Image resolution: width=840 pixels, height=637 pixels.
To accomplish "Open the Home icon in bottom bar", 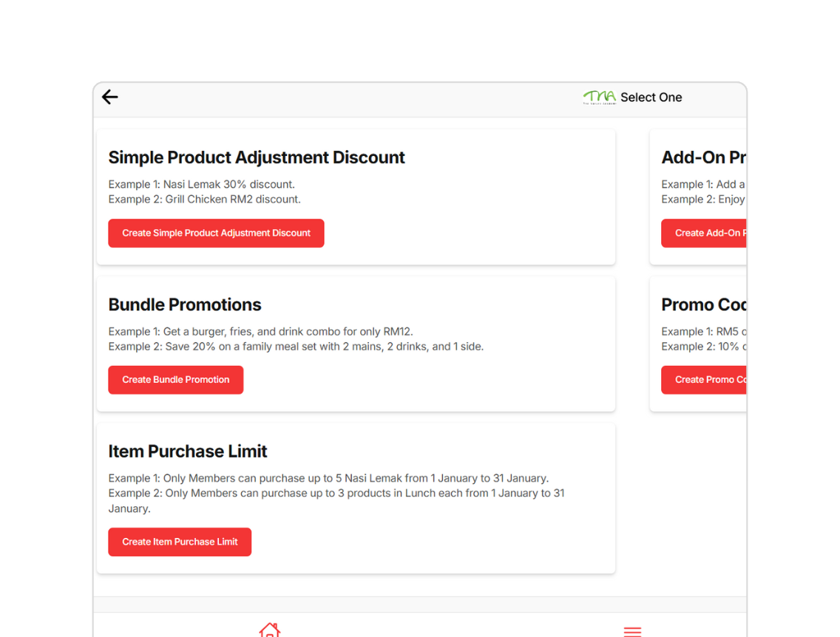I will tap(269, 630).
